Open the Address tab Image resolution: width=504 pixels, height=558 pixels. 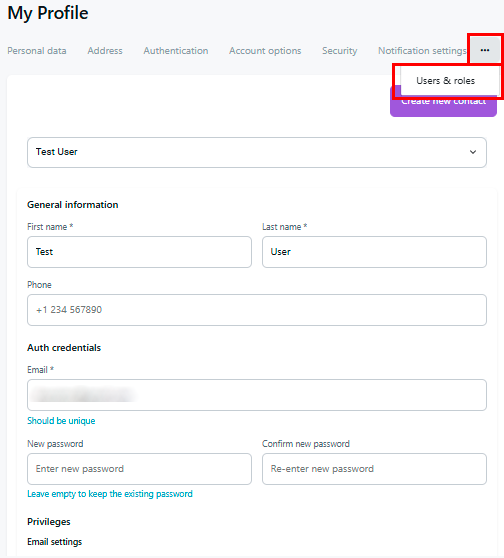[x=105, y=51]
